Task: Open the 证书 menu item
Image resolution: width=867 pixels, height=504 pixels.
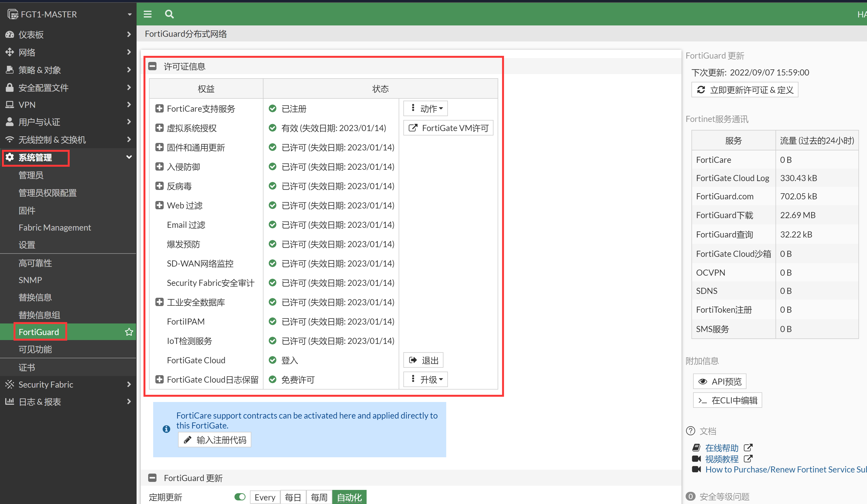Action: tap(27, 367)
